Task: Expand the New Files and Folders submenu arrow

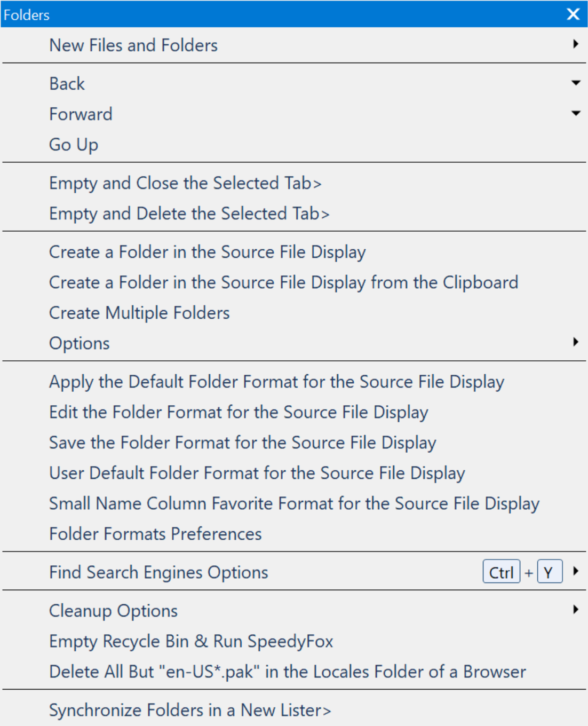Action: click(x=576, y=44)
